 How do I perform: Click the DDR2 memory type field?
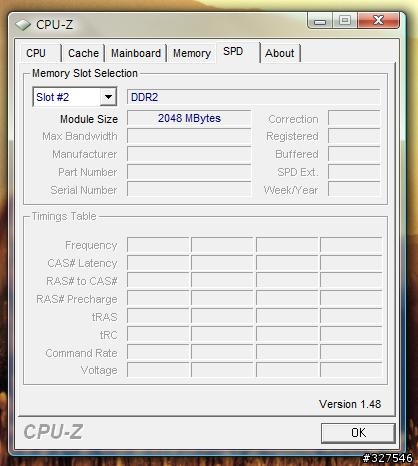tap(253, 97)
